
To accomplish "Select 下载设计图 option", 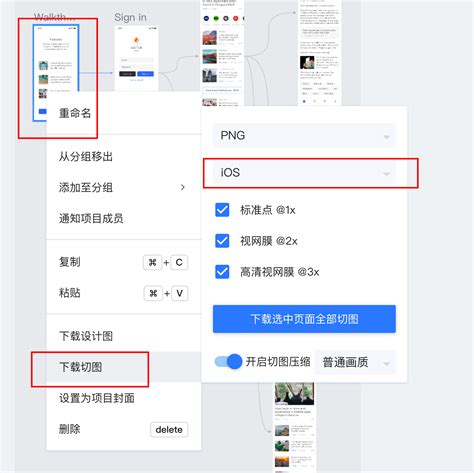I will [x=124, y=336].
